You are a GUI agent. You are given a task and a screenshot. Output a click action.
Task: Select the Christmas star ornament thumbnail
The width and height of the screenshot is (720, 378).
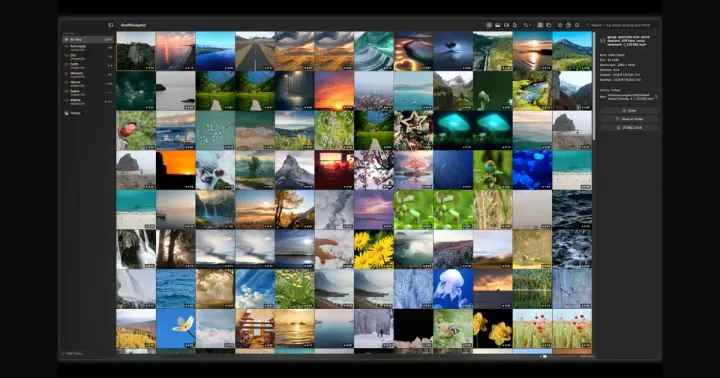(413, 130)
